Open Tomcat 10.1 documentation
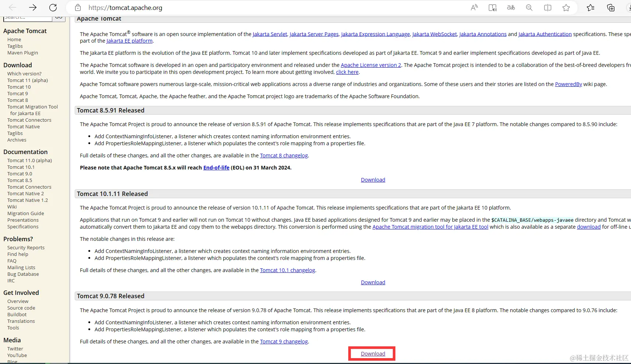631x364 pixels. point(21,167)
